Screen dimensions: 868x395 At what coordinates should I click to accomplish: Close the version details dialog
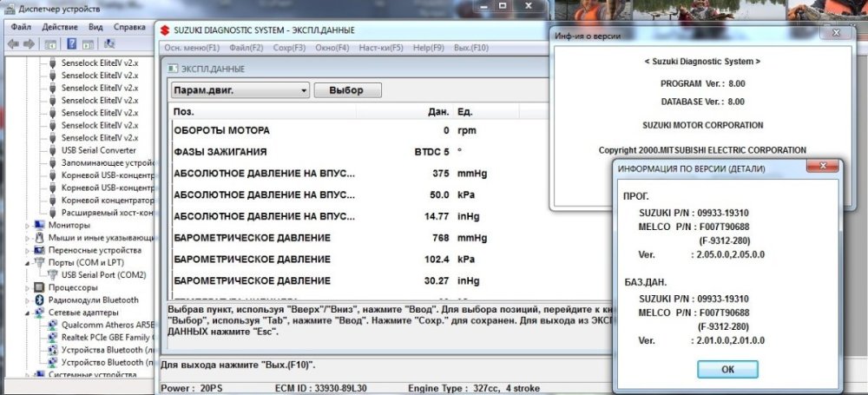(x=820, y=167)
